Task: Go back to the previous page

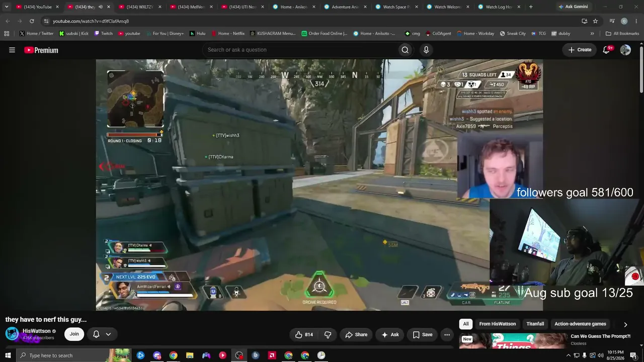Action: coord(8,21)
